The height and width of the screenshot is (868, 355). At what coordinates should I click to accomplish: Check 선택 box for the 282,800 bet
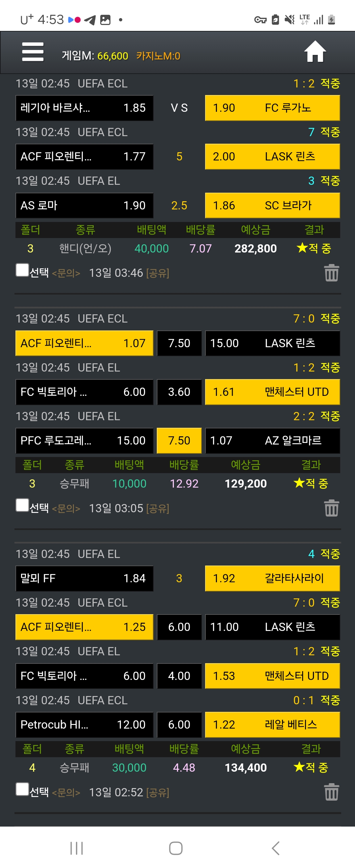tap(22, 270)
